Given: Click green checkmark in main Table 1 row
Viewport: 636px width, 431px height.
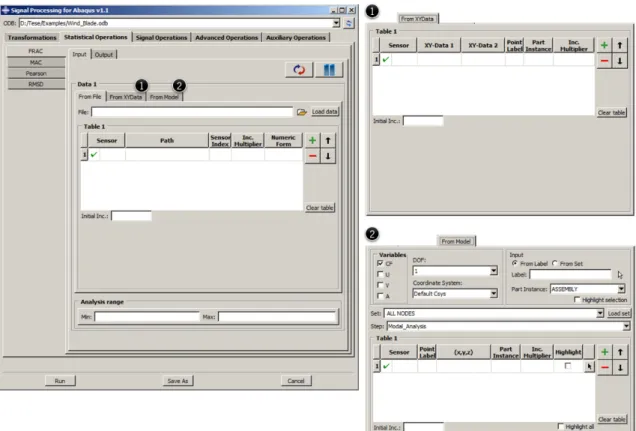Looking at the screenshot, I should pyautogui.click(x=94, y=154).
